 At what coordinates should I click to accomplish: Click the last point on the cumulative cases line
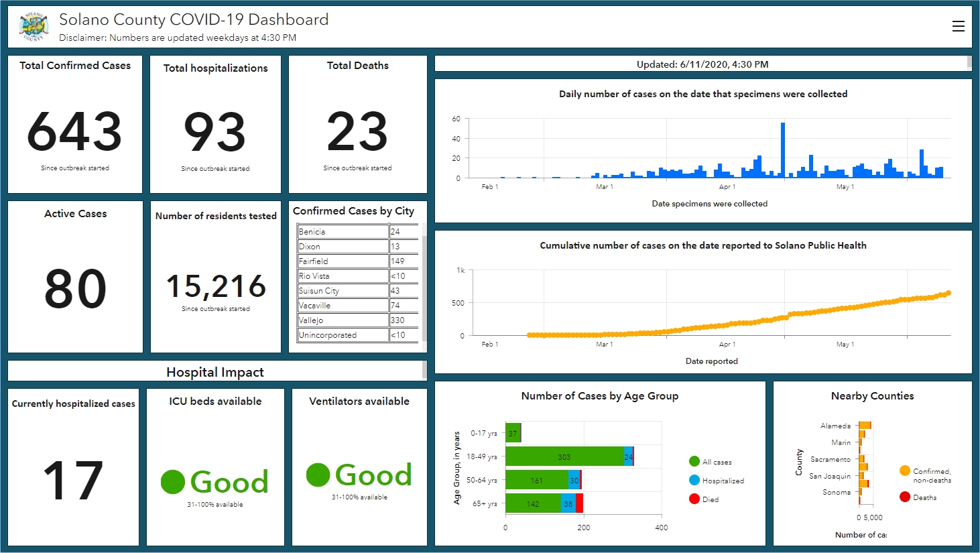point(948,293)
